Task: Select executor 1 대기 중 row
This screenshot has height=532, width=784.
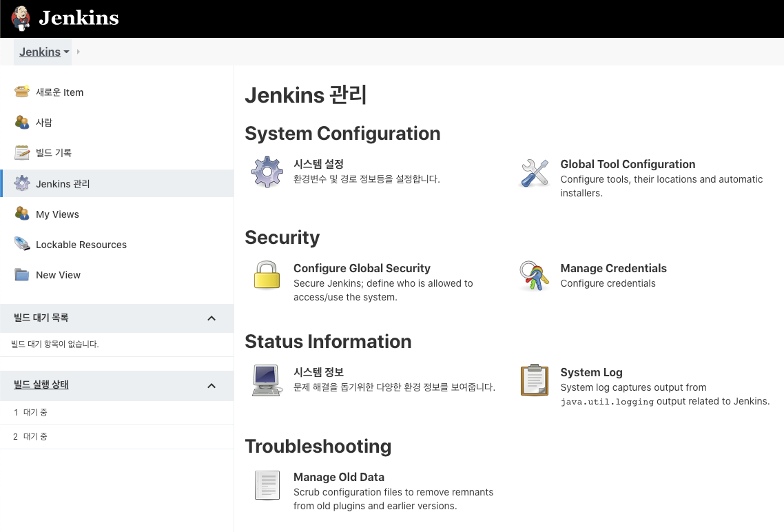Action: [117, 413]
